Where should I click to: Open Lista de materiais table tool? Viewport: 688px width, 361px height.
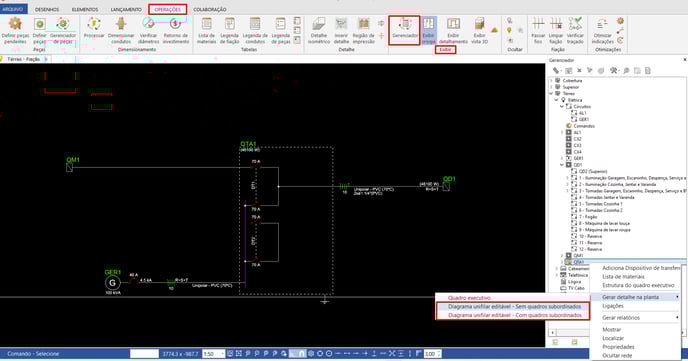point(207,31)
